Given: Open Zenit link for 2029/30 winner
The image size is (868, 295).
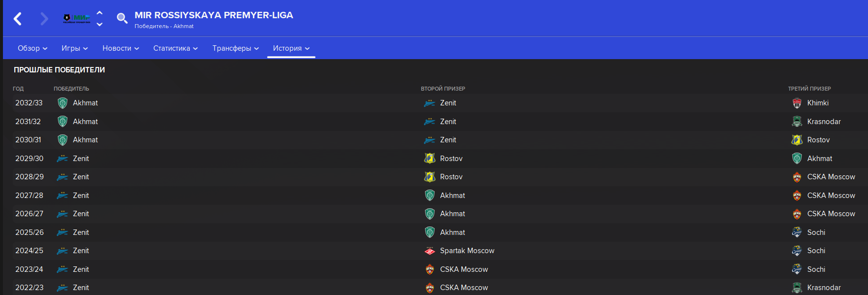Looking at the screenshot, I should point(81,159).
